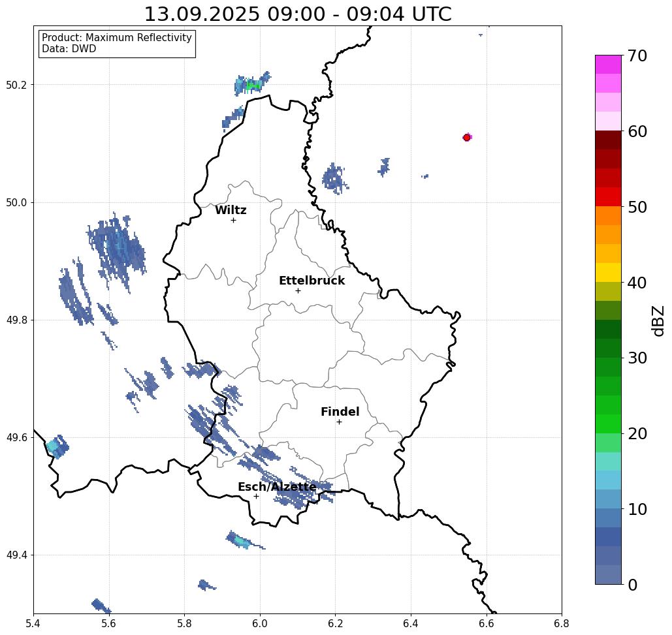Click the colorbar tick label 40
Image resolution: width=672 pixels, height=635 pixels.
click(637, 283)
